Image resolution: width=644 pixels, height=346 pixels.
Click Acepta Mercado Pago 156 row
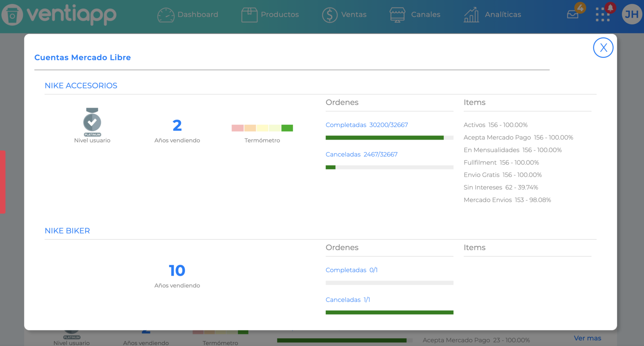click(x=518, y=138)
